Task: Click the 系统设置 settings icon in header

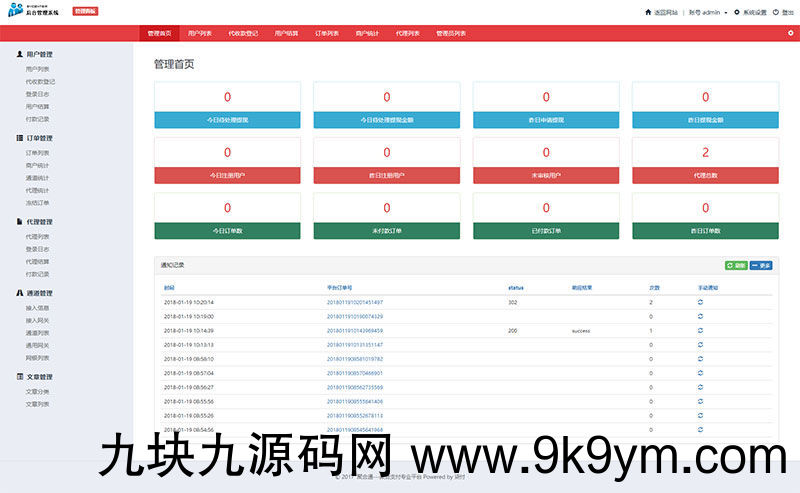Action: tap(737, 12)
